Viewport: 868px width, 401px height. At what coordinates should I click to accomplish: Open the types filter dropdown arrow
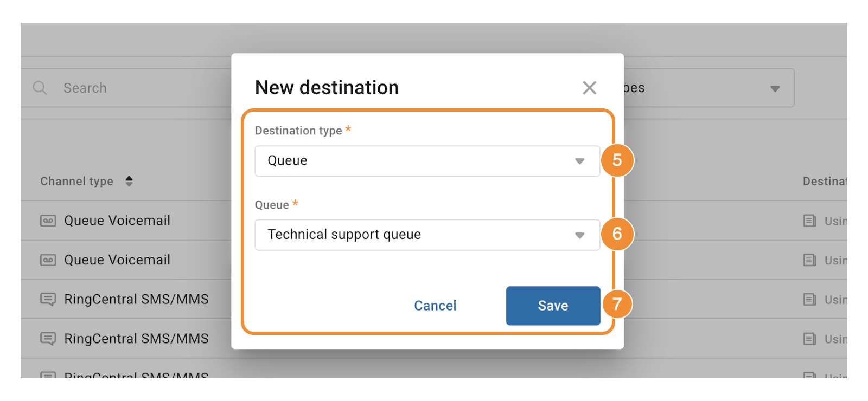pos(775,88)
